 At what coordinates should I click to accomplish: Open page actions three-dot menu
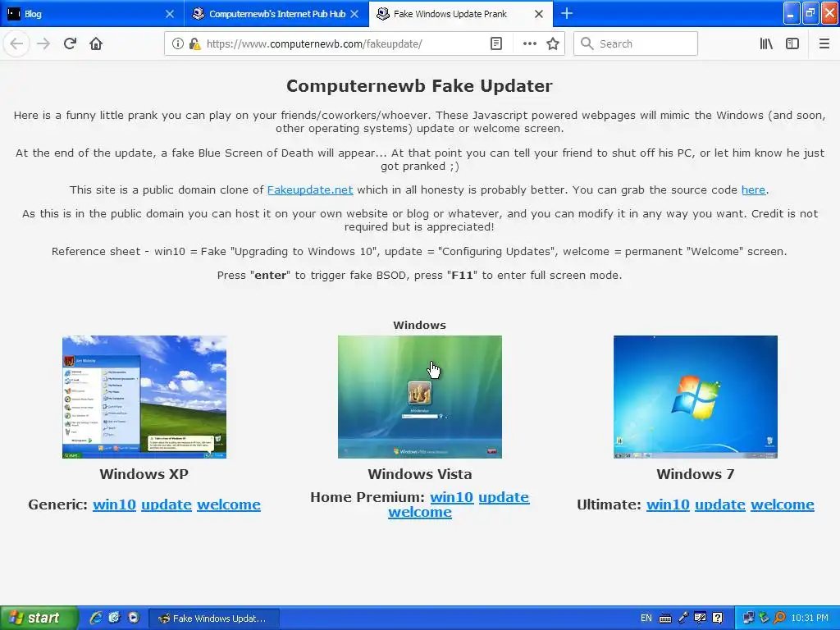(529, 43)
